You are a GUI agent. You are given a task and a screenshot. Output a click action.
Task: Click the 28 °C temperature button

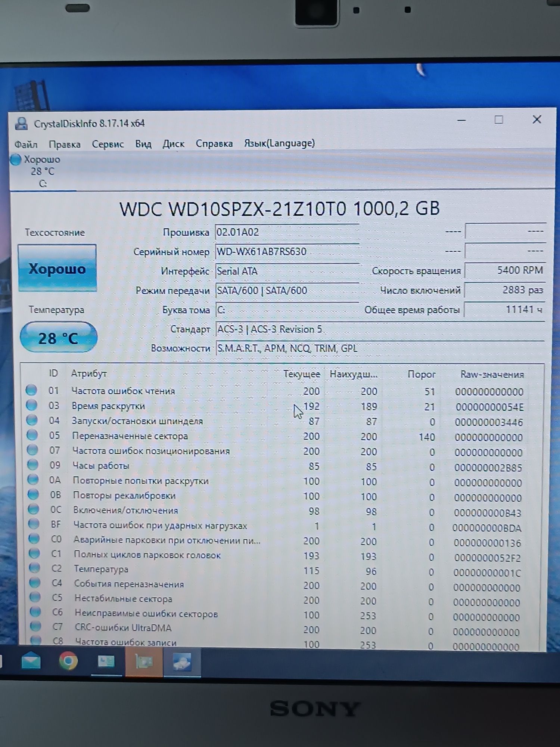pos(58,337)
